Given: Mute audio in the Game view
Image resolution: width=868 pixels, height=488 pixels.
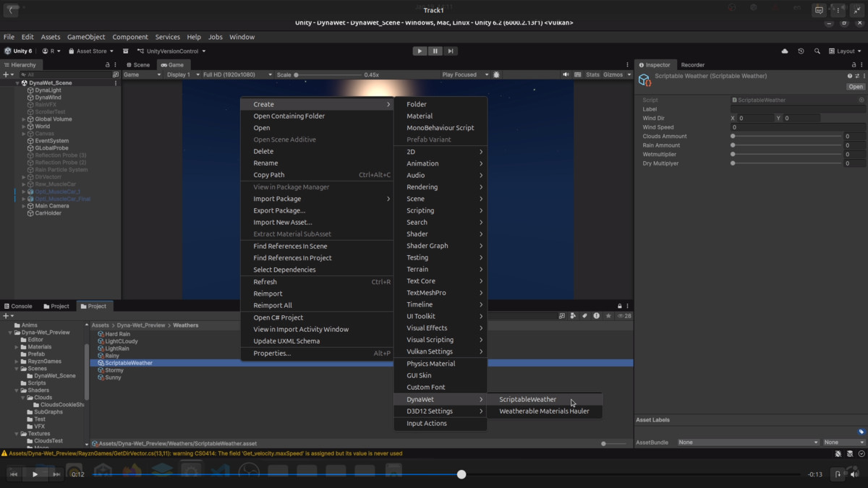Looking at the screenshot, I should coord(566,74).
